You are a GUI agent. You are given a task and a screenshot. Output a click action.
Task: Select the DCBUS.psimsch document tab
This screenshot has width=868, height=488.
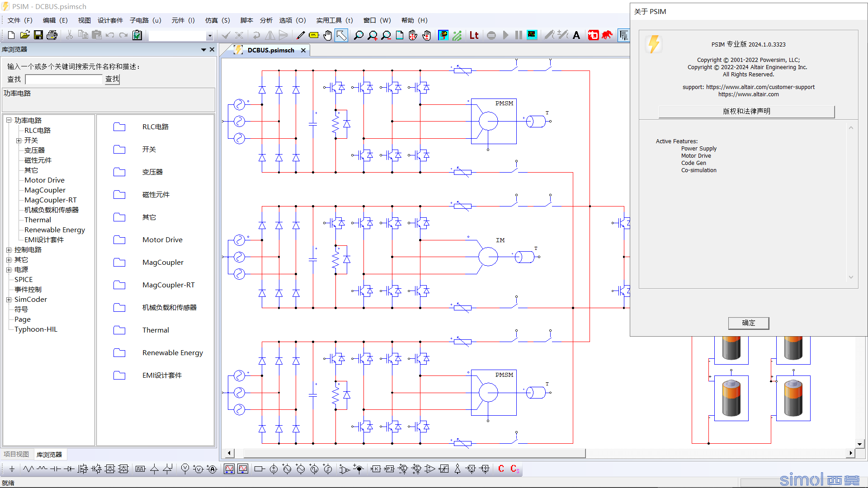click(x=270, y=50)
